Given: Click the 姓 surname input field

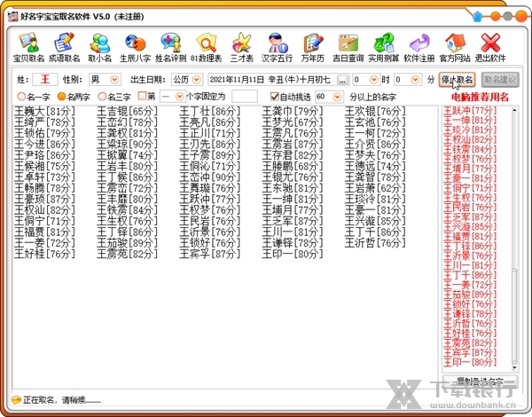Looking at the screenshot, I should coord(45,80).
